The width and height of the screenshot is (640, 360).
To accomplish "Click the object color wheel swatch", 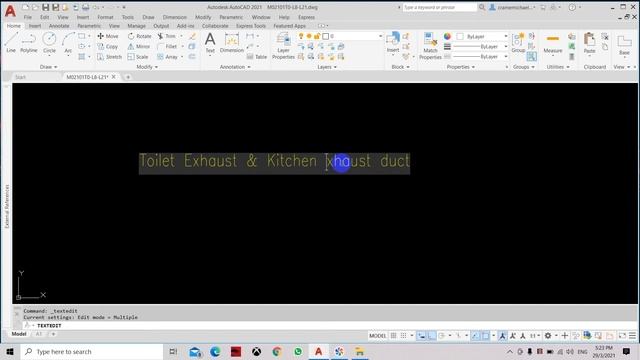I will pos(447,36).
